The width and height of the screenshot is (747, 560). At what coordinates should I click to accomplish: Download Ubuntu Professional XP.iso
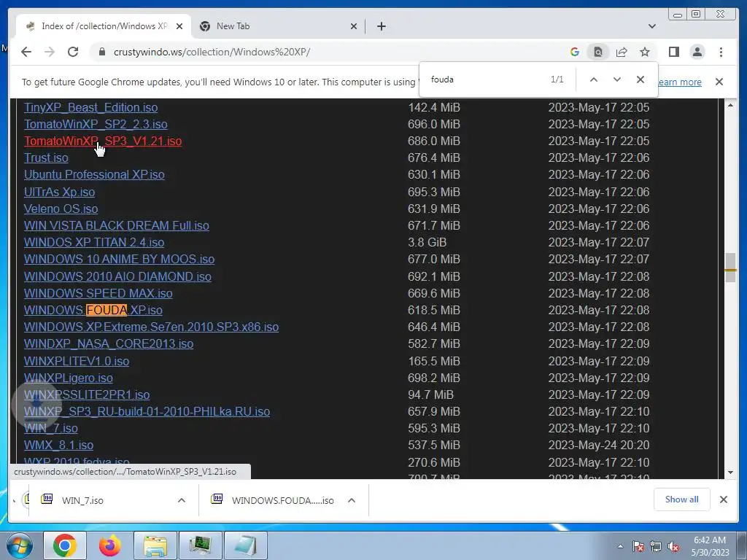point(94,174)
